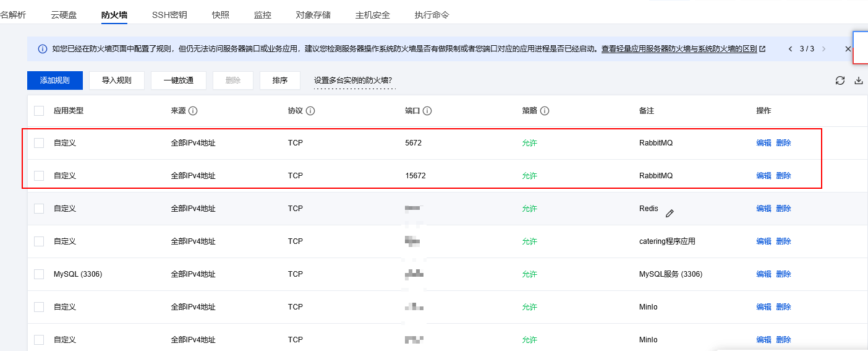Click the info icon next to 端口 header
Screen dimensions: 868x351
(427, 111)
